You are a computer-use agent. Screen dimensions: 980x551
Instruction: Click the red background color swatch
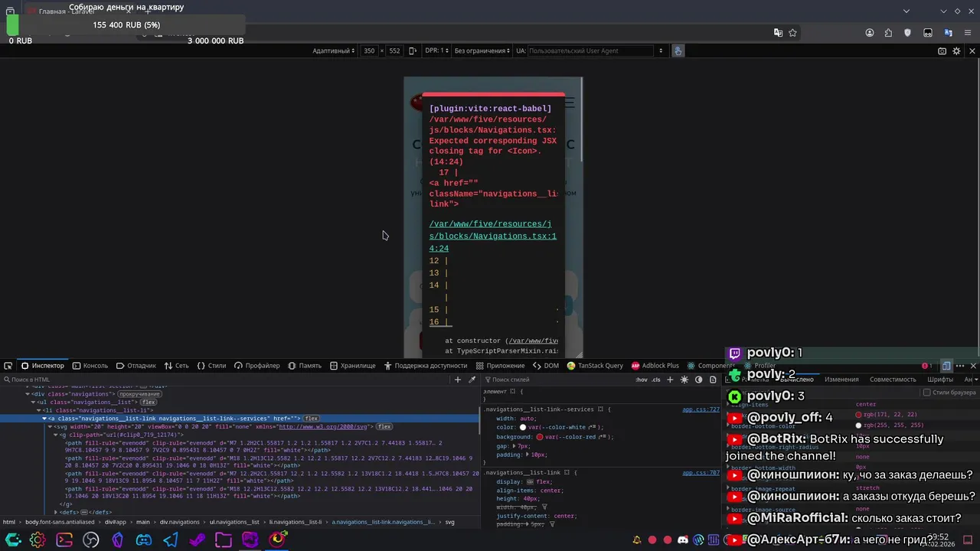[x=540, y=437]
